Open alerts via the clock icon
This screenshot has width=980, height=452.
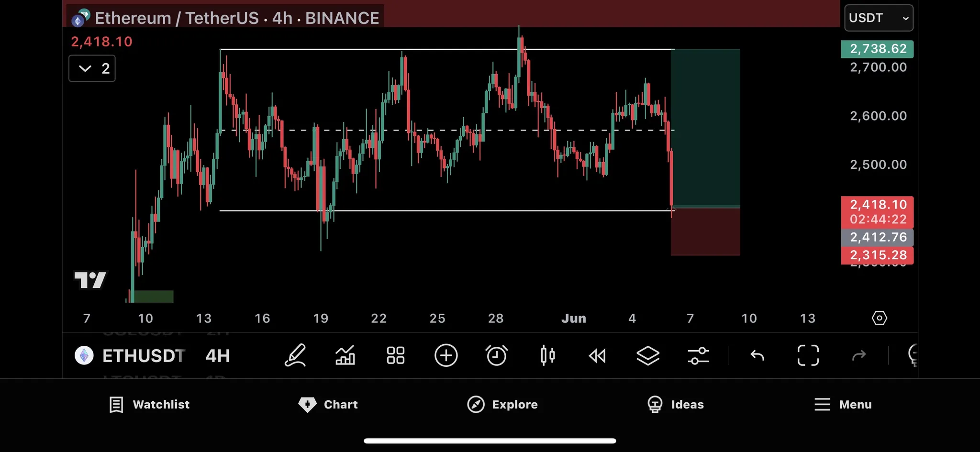click(x=496, y=355)
